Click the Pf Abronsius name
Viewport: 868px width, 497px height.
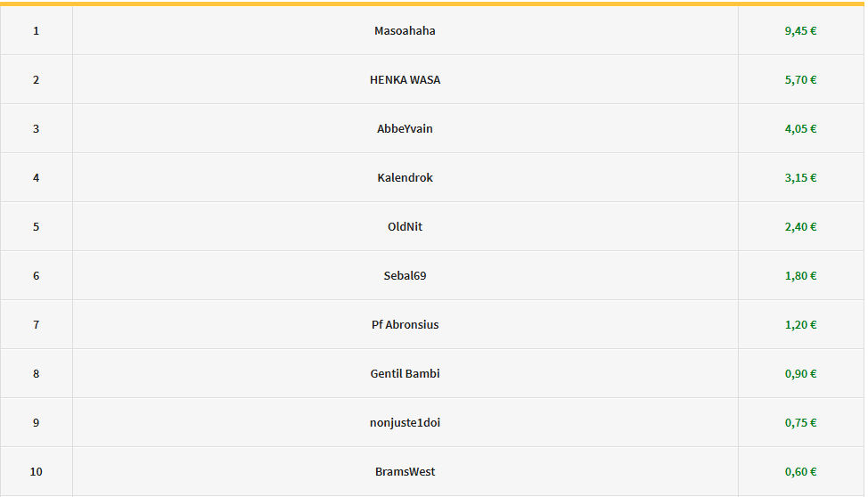click(x=405, y=325)
